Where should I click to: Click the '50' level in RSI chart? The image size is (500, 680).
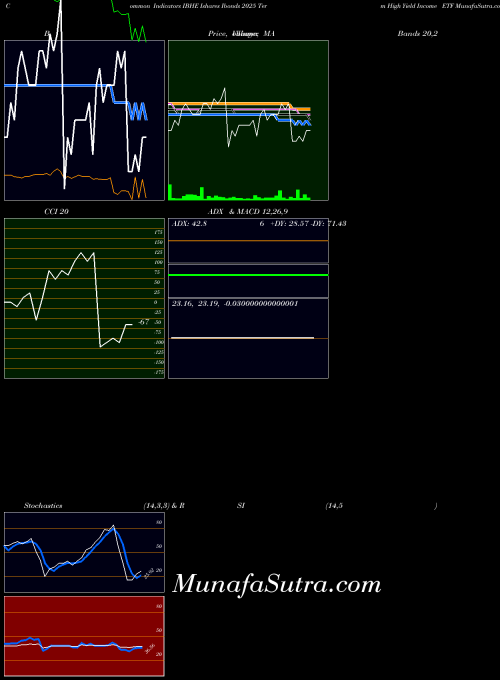159,630
